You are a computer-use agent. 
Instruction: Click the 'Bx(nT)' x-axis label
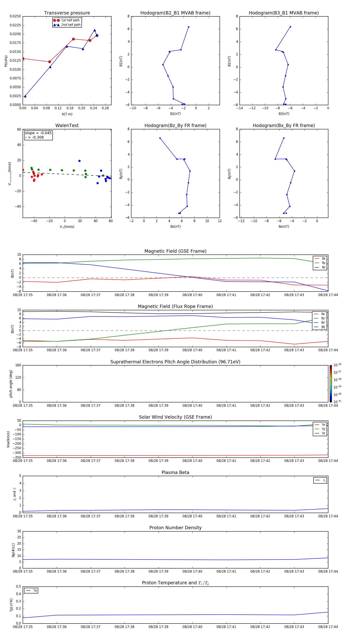point(284,227)
